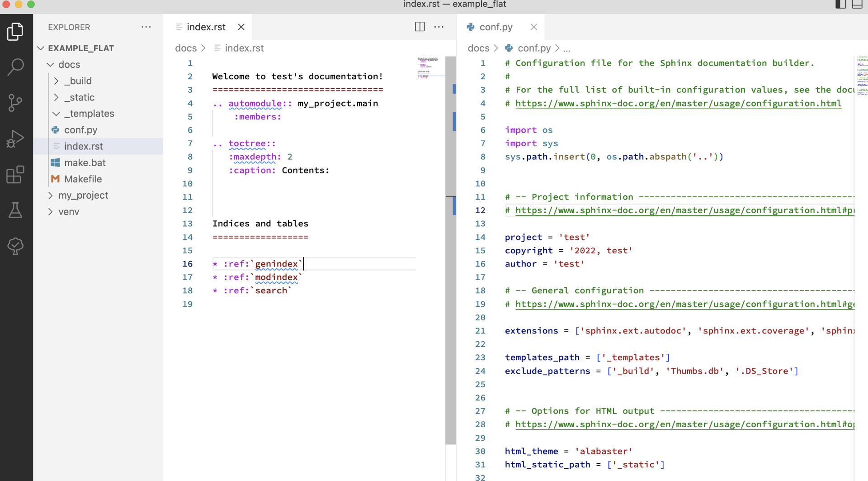Image resolution: width=868 pixels, height=481 pixels.
Task: Expand the my_project folder
Action: point(51,195)
